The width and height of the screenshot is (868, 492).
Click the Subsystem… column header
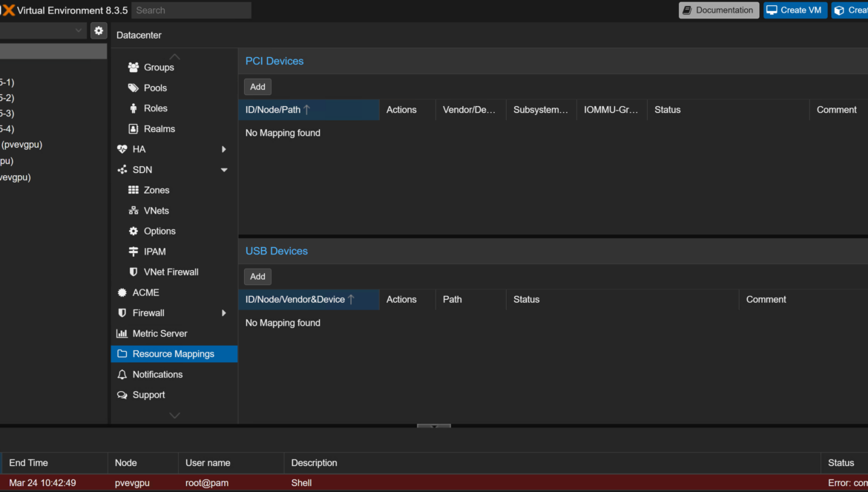(541, 110)
